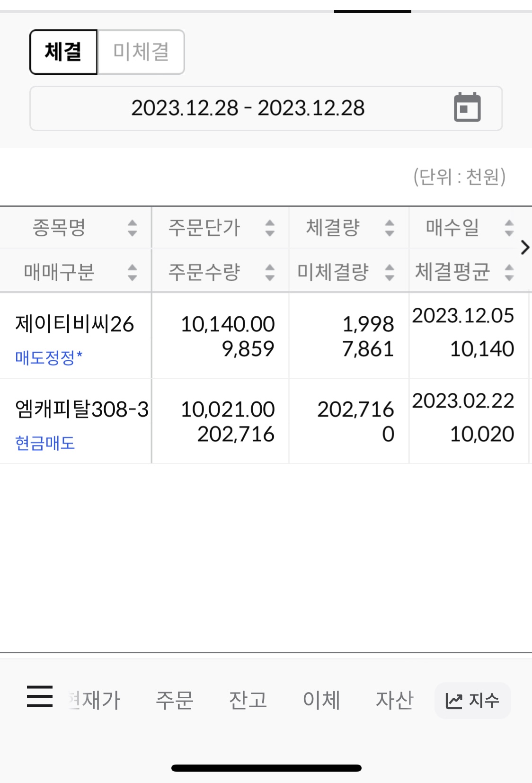Tap the 현금매도 link
Screen dimensions: 532x783
coord(45,443)
